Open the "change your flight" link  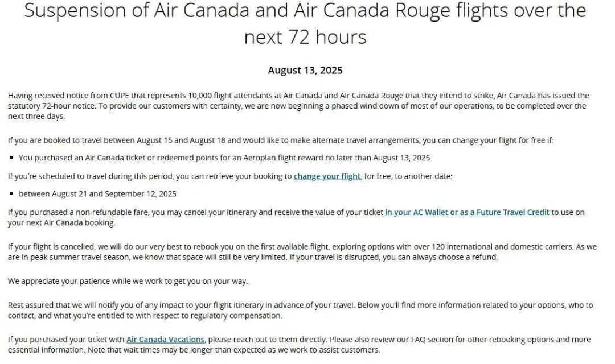(x=327, y=176)
